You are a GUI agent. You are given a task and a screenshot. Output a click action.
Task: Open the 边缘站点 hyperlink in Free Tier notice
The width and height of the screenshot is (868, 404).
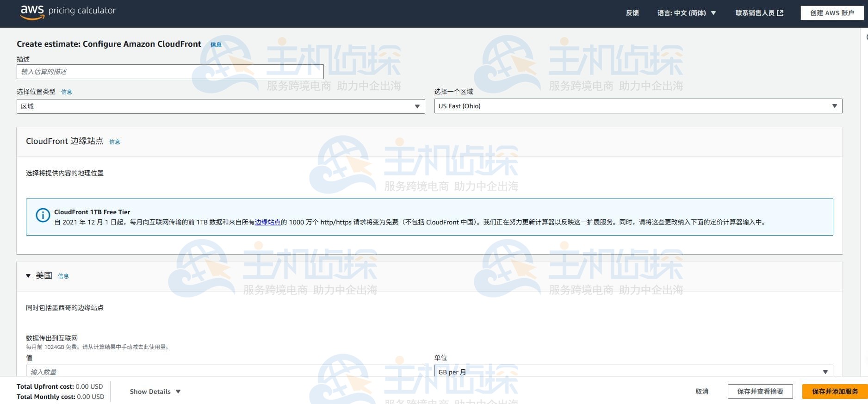point(267,222)
